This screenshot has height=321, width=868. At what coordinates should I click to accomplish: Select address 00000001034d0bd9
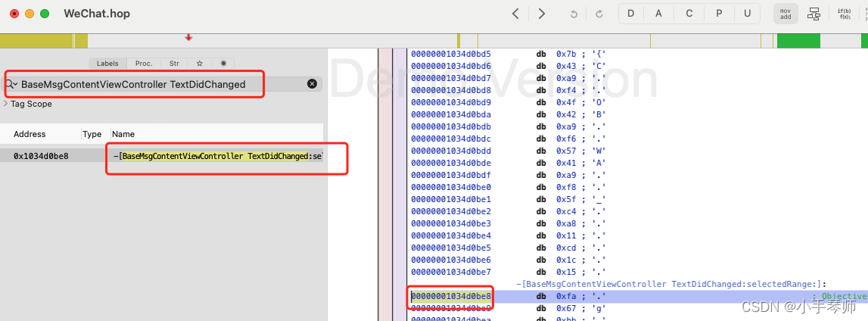click(x=450, y=102)
